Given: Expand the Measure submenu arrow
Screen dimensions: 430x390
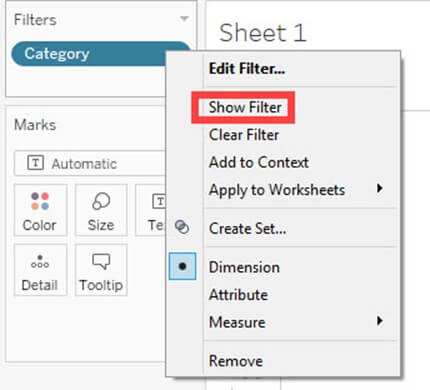Looking at the screenshot, I should (x=379, y=321).
